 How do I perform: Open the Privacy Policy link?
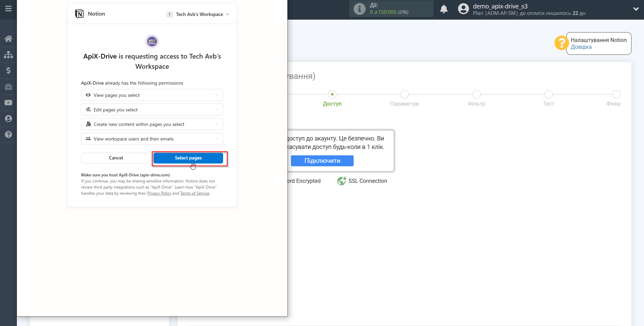(x=159, y=193)
